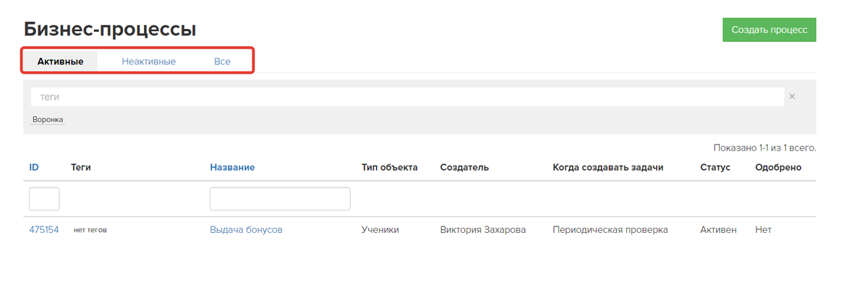Click the Когда создавать задачи column header
Viewport: 868px width, 298px height.
(x=608, y=167)
